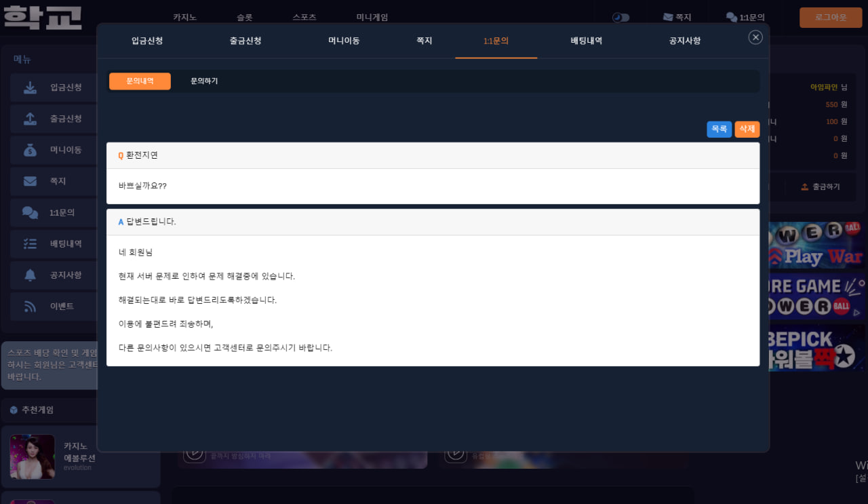Click the 배팅내역 checklist icon

pyautogui.click(x=30, y=244)
